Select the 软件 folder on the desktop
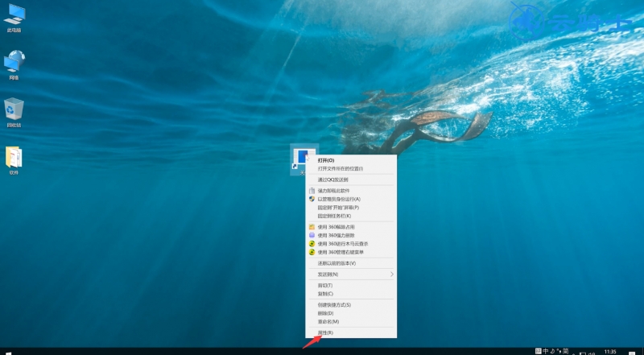 [14, 160]
